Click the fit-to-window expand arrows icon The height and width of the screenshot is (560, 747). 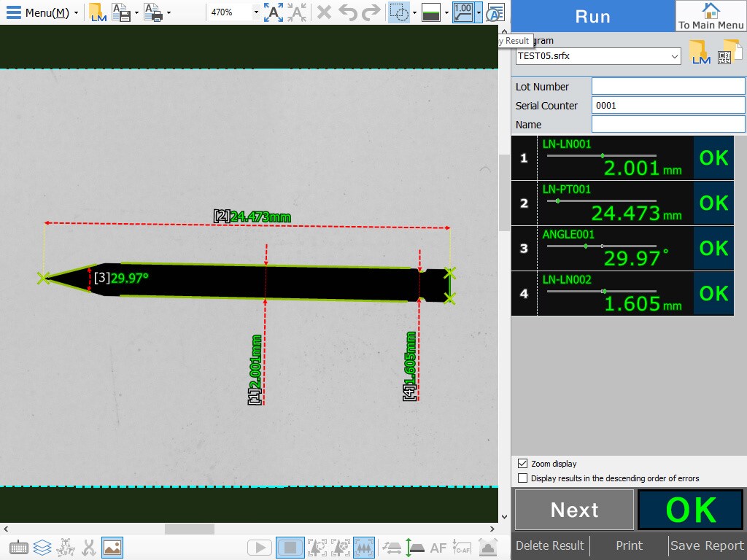pyautogui.click(x=274, y=12)
